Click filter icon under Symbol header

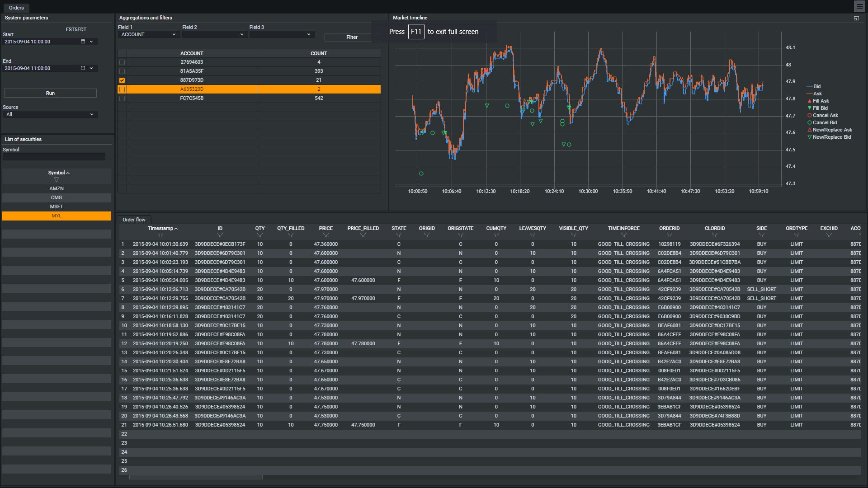(57, 180)
